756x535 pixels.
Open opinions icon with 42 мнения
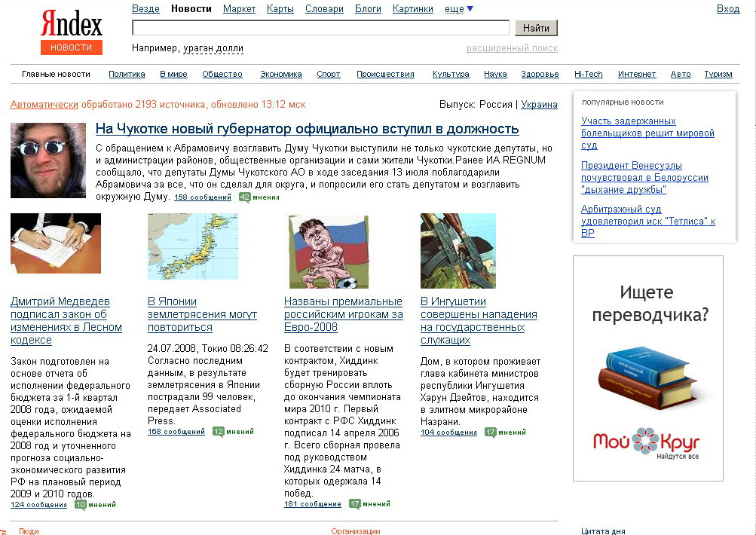[245, 197]
